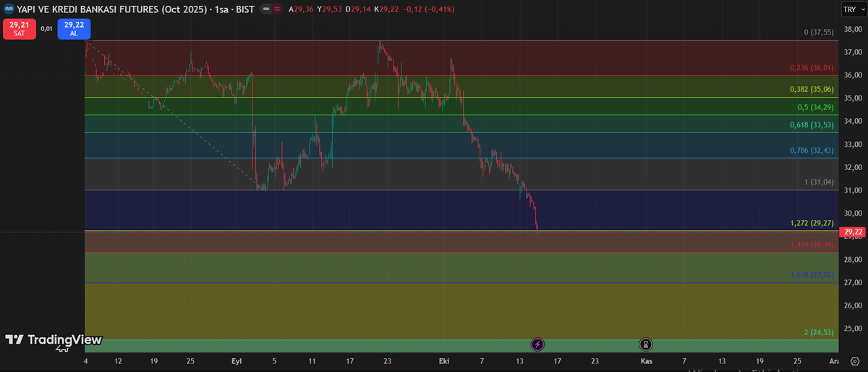Open chart settings gear at the bottom-right corner
Viewport: 868px width, 372px height.
(854, 360)
